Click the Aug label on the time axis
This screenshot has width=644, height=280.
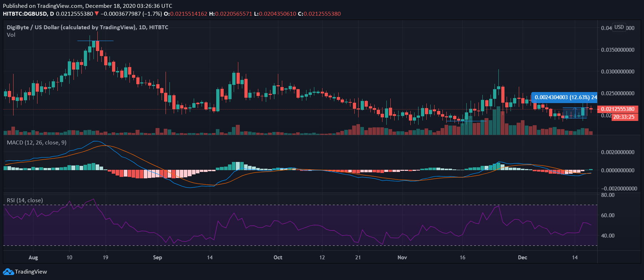point(33,257)
